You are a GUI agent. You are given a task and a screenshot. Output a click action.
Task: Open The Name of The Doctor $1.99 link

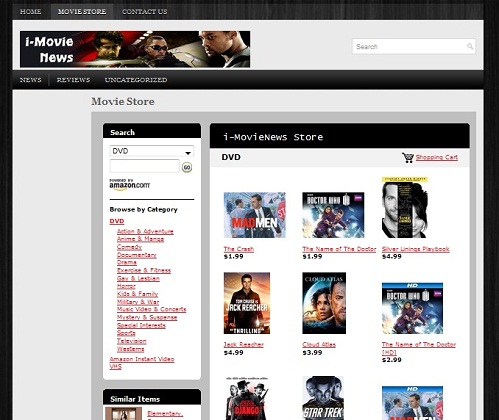coord(339,249)
